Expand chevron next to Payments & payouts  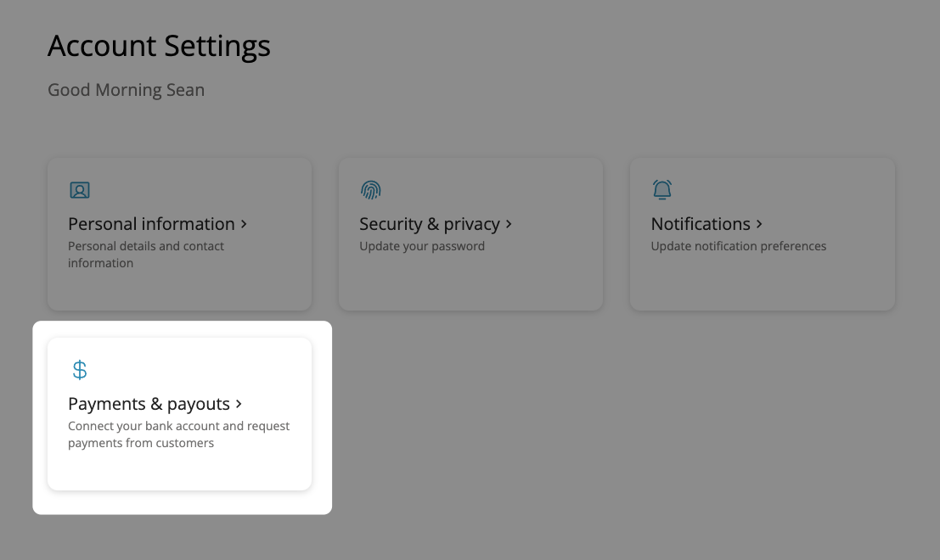tap(239, 404)
